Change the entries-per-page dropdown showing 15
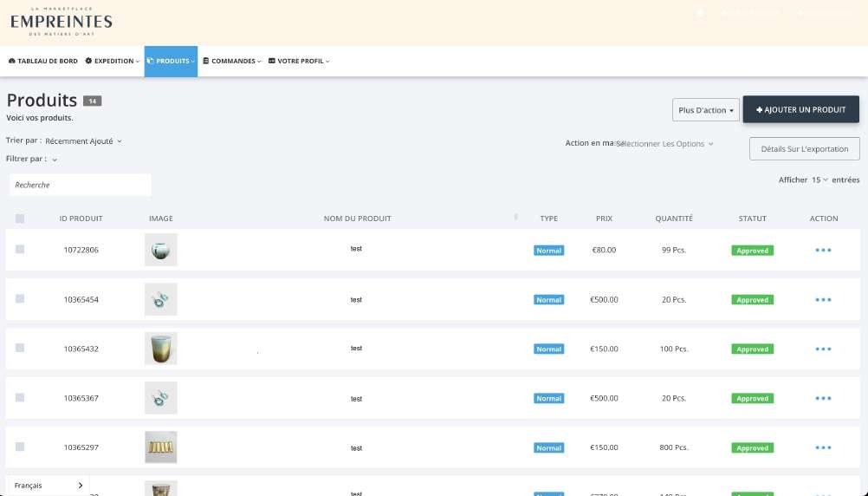This screenshot has width=868, height=496. (819, 179)
